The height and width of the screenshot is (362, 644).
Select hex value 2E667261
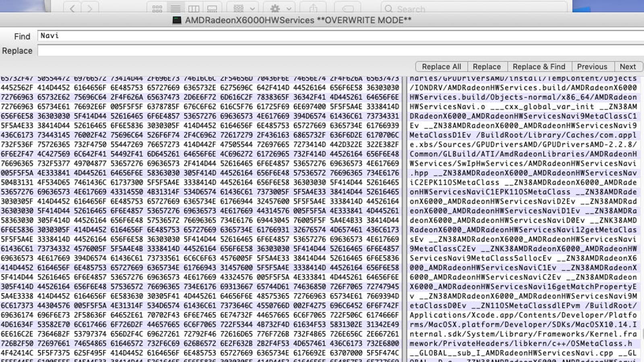click(x=383, y=334)
